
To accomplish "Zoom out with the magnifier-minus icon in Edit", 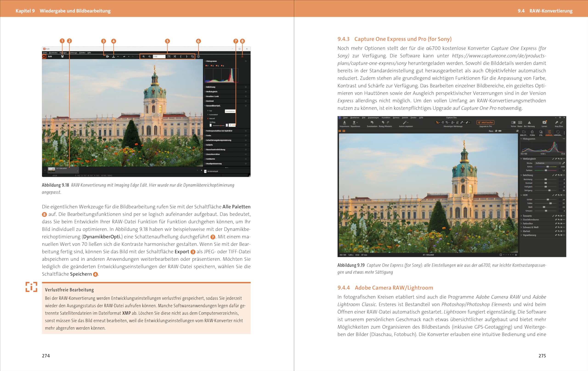I will 150,57.
